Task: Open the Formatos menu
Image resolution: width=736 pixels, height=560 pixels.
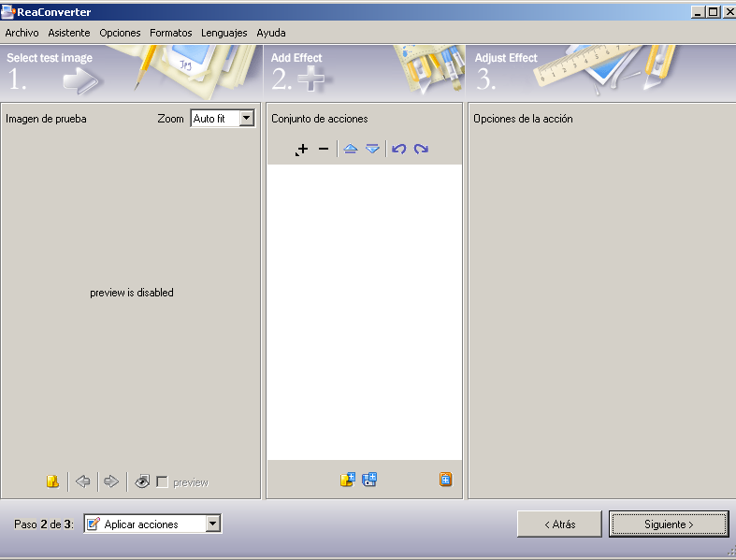Action: coord(171,33)
